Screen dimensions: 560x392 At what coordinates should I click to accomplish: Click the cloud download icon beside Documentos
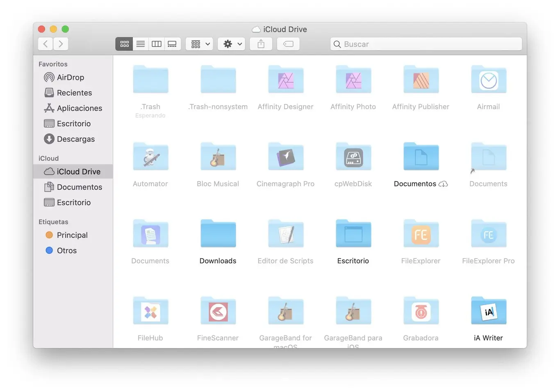[443, 184]
